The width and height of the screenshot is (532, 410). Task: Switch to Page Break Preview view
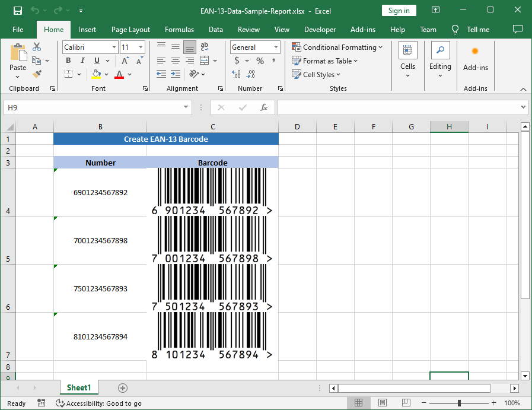406,403
